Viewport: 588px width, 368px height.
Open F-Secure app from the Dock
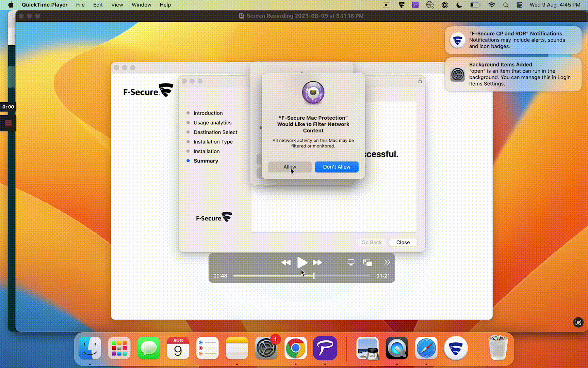tap(456, 348)
